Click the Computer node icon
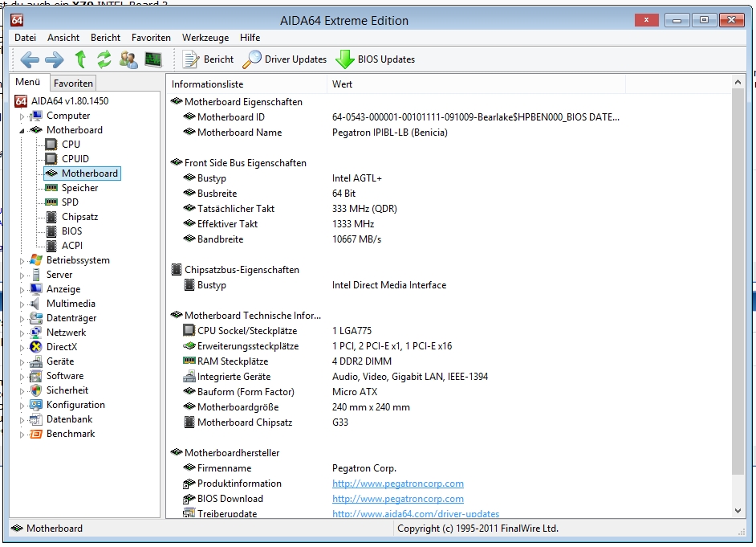The height and width of the screenshot is (547, 756). [x=36, y=116]
